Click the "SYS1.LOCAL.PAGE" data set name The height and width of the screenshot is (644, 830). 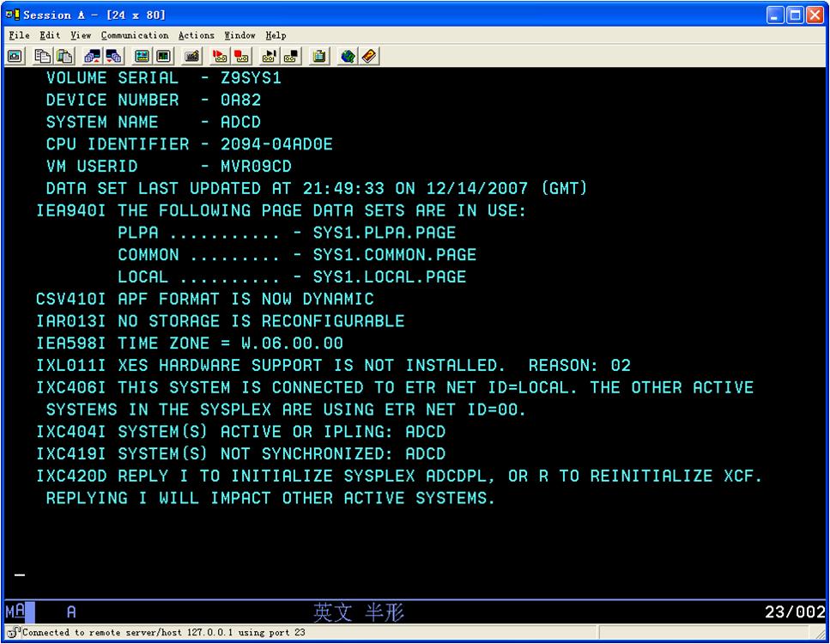tap(389, 277)
